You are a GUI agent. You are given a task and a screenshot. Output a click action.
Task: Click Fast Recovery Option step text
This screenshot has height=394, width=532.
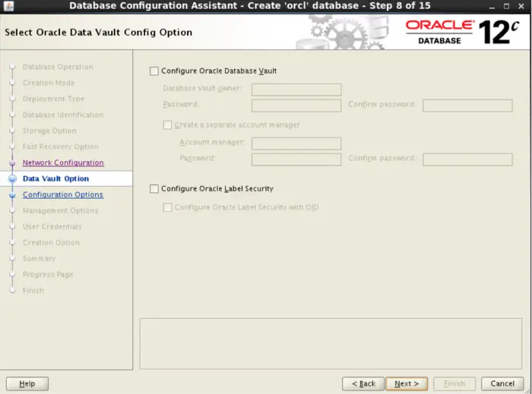pos(60,147)
